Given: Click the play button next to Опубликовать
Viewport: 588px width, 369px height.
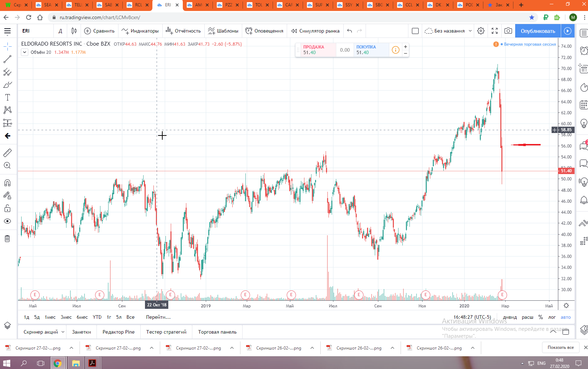Looking at the screenshot, I should [567, 31].
